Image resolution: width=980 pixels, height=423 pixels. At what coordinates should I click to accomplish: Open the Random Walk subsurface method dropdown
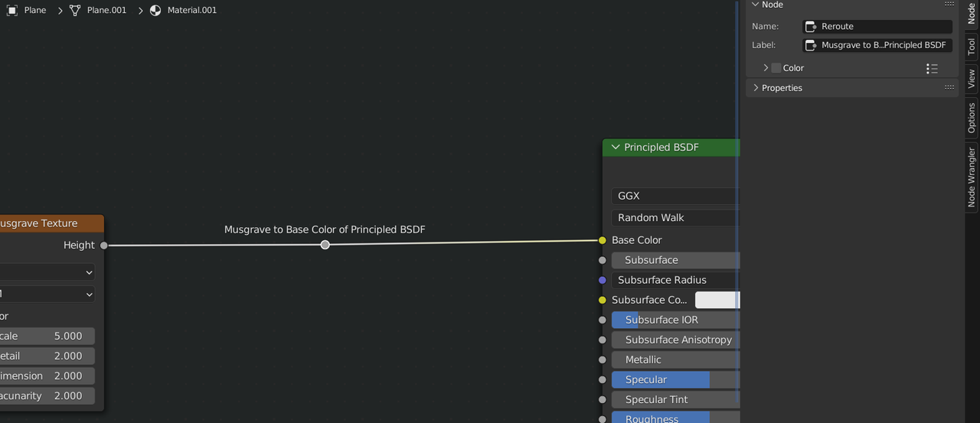675,218
